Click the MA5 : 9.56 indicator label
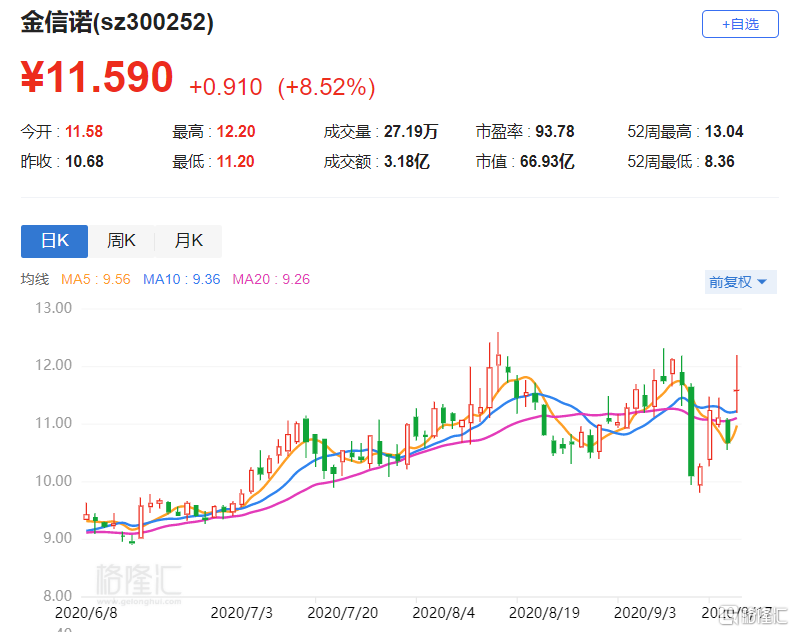This screenshot has width=794, height=632. pyautogui.click(x=96, y=279)
